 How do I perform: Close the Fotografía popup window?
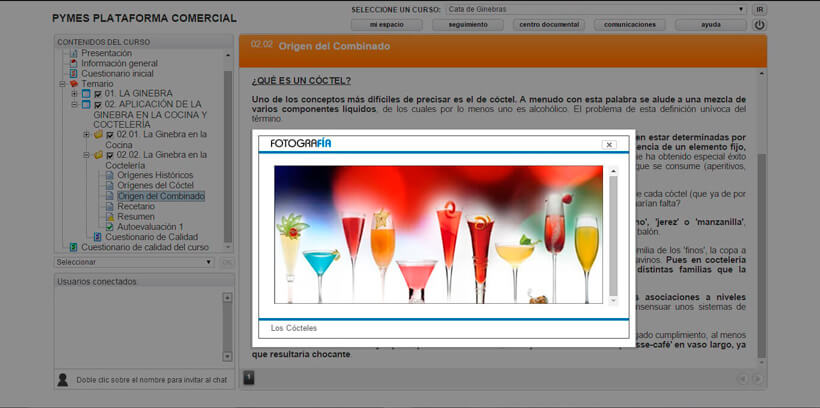pos(609,145)
